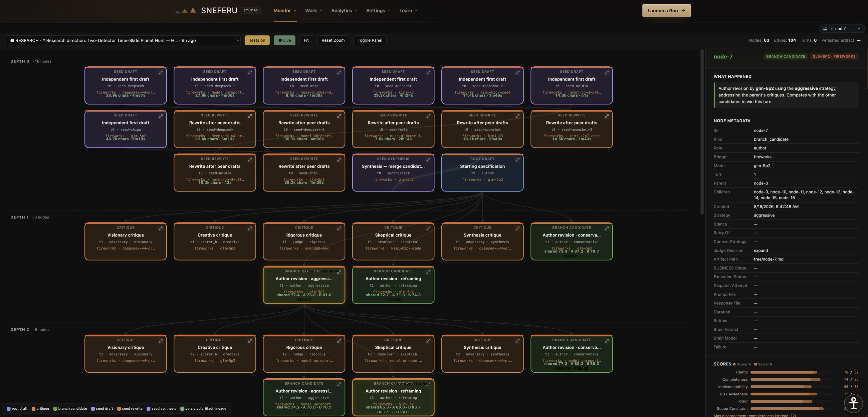The height and width of the screenshot is (417, 868).
Task: Open the accessibility widget icon
Action: [854, 403]
